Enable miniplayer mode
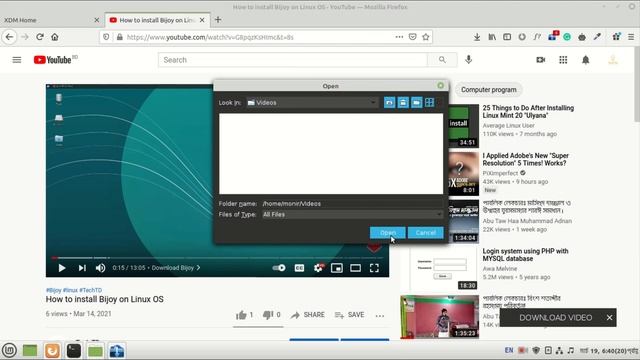This screenshot has height=360, width=640. click(337, 268)
